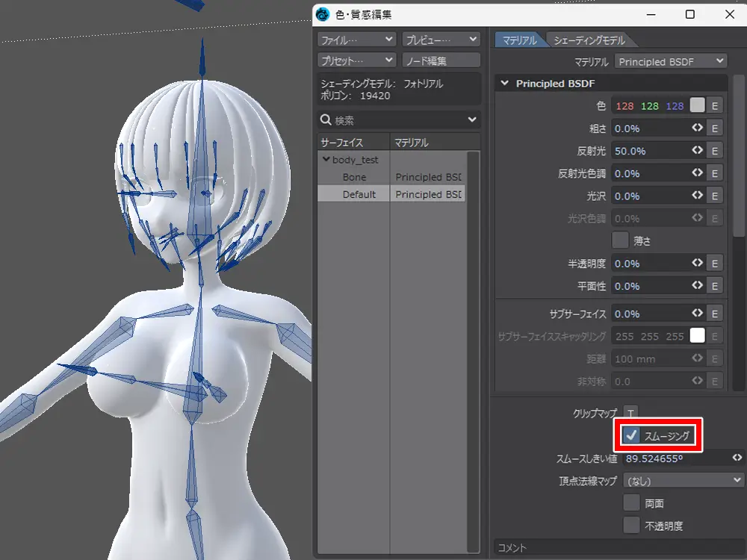Click the gray 色 color swatch
This screenshot has height=560, width=747.
(697, 106)
